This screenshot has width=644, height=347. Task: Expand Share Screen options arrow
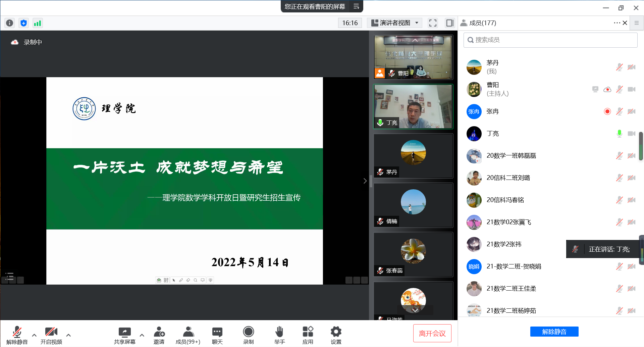[142, 335]
